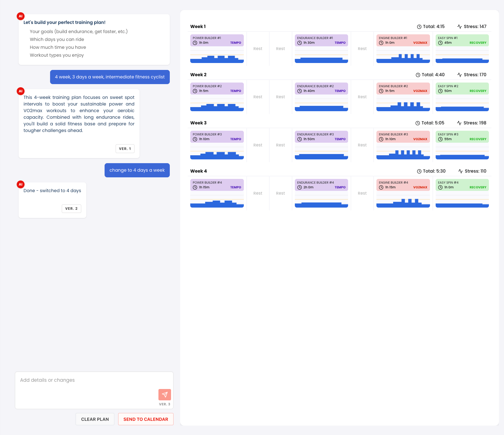Click the clock icon in Engine Builder #3

click(381, 139)
